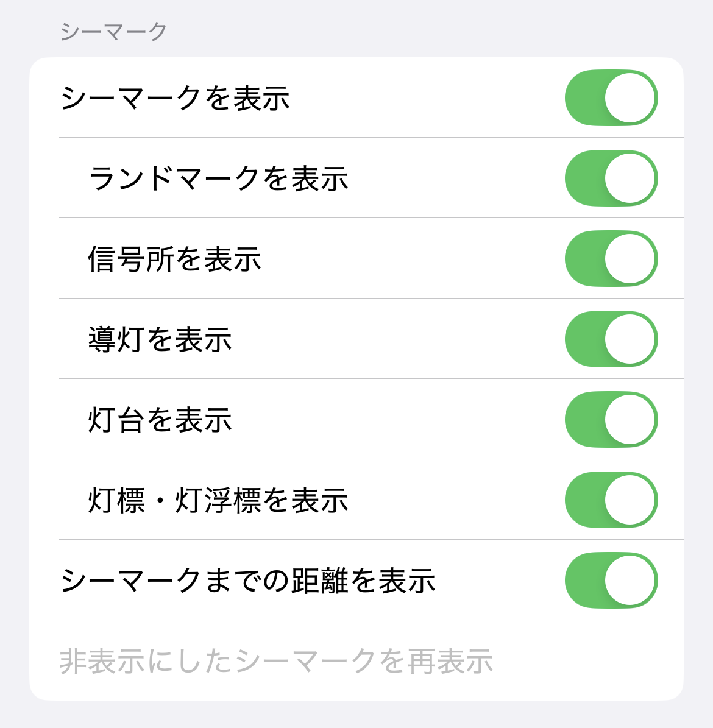
Task: Click the シーマークまでの距離を表示 label text
Action: tap(247, 581)
